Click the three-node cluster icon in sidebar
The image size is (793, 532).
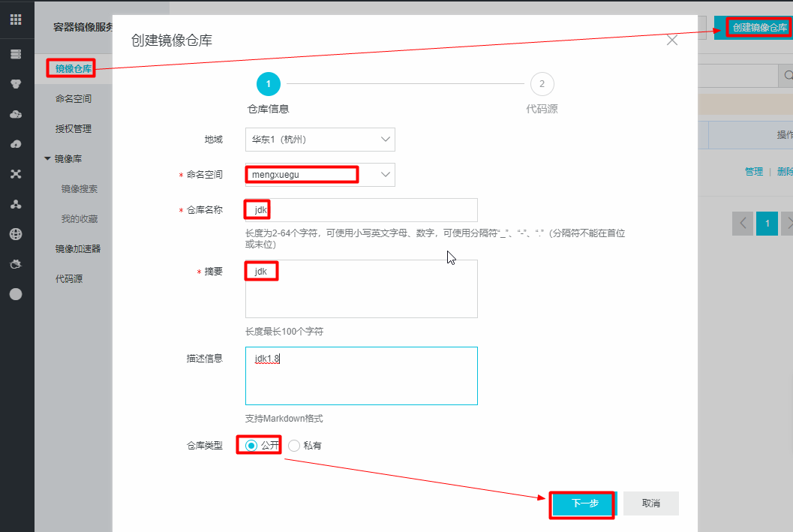coord(16,204)
